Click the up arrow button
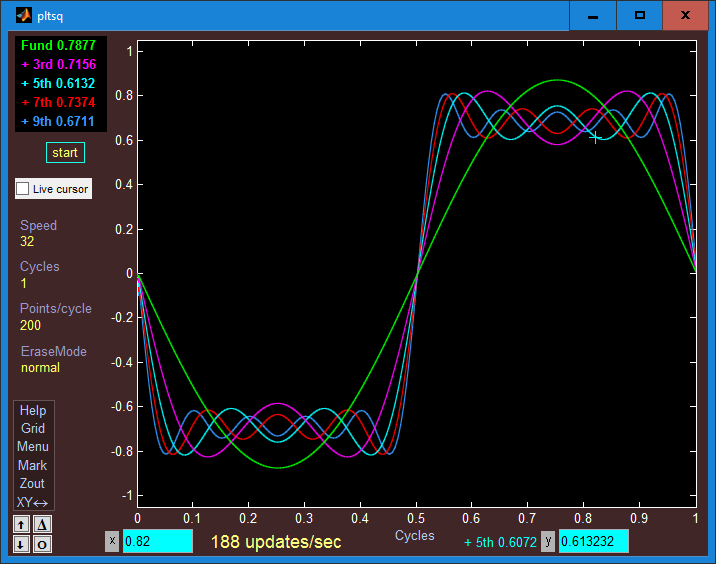This screenshot has width=716, height=564. [21, 525]
